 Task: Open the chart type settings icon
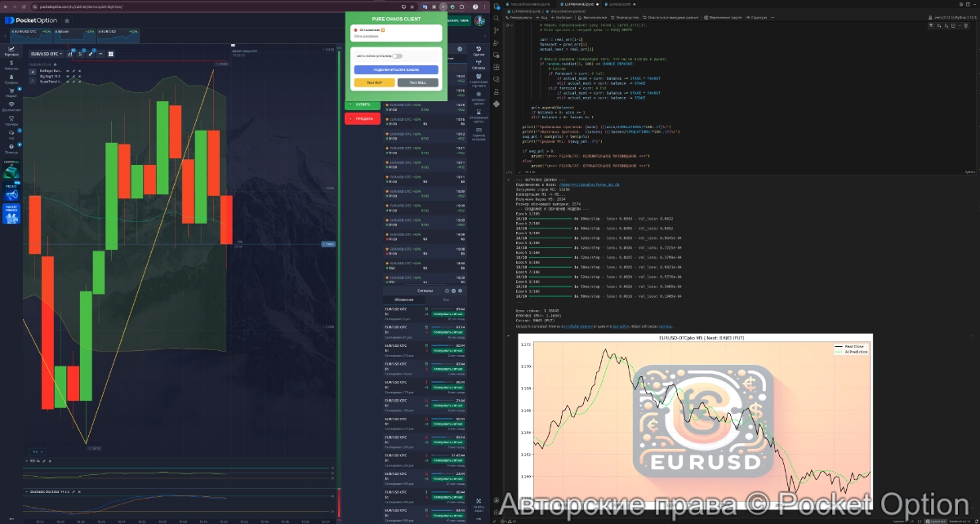[69, 54]
